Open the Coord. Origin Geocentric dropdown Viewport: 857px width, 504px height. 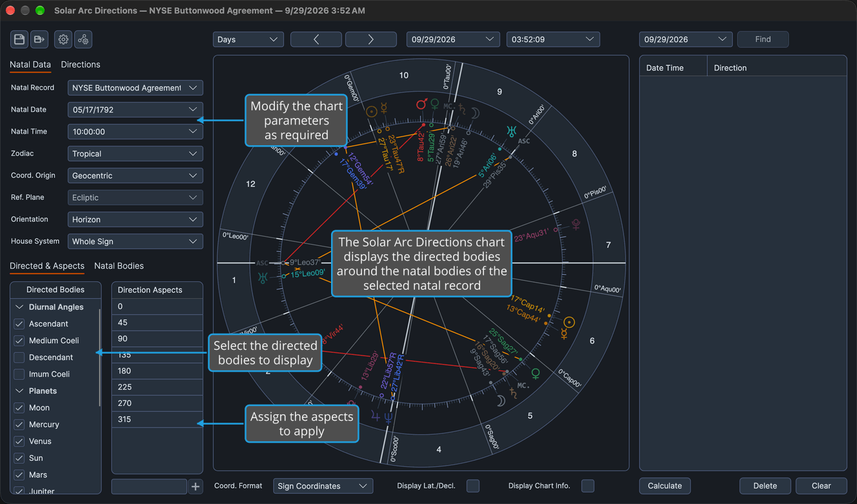click(x=136, y=176)
